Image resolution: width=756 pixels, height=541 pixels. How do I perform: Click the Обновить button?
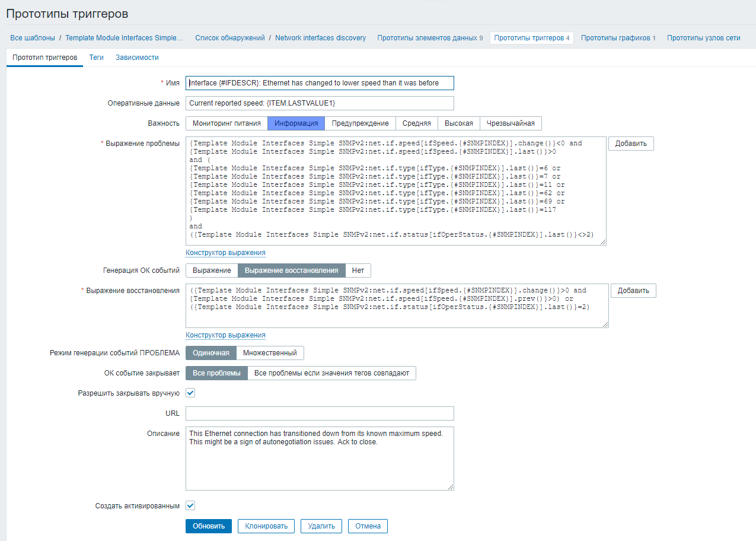coord(209,526)
